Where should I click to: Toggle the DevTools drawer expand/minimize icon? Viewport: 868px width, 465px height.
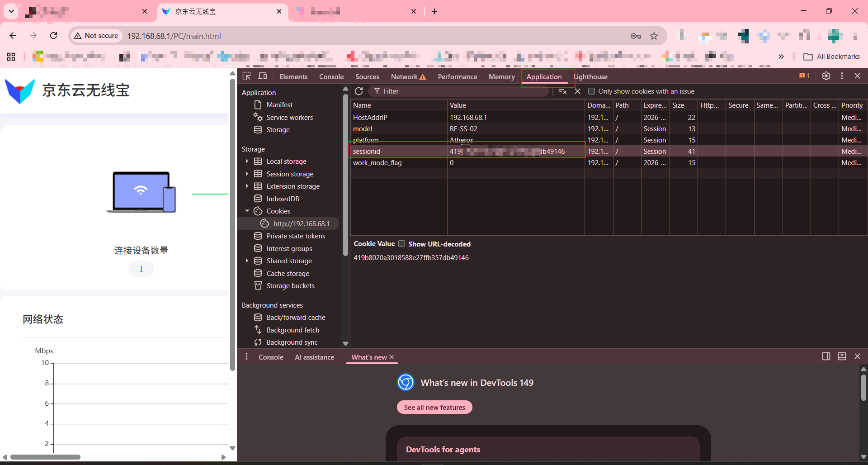842,356
